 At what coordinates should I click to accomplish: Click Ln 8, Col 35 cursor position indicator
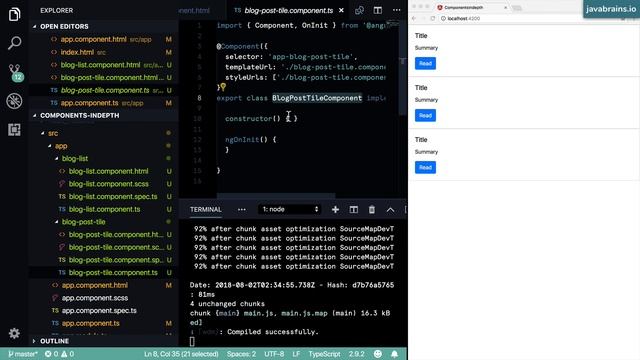coord(181,354)
